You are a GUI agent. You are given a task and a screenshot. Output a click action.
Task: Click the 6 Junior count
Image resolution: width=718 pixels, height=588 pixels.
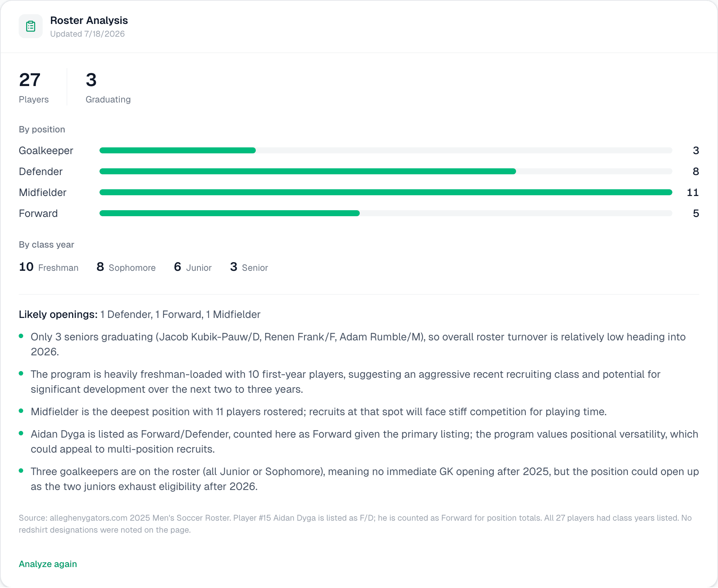[193, 267]
